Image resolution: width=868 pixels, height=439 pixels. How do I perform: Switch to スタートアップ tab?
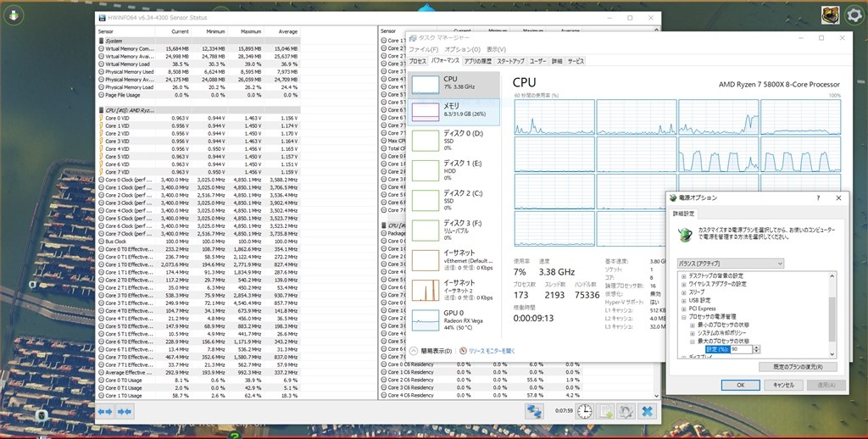510,62
